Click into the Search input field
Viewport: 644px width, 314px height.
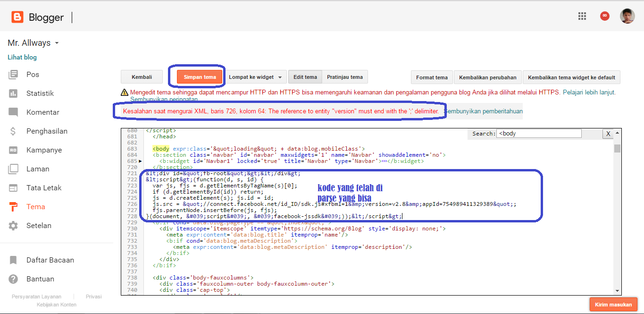click(x=539, y=134)
